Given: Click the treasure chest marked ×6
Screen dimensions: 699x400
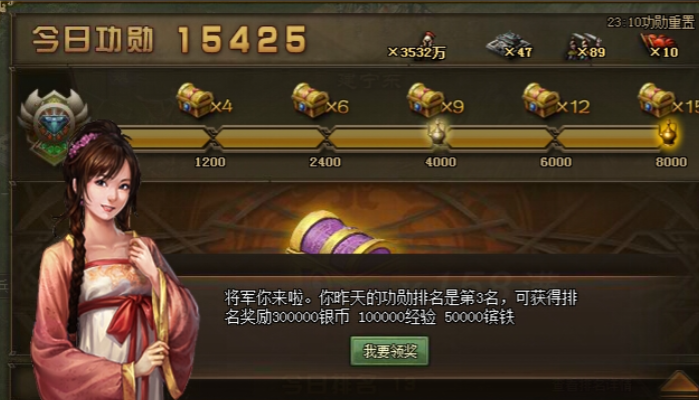Looking at the screenshot, I should click(310, 100).
